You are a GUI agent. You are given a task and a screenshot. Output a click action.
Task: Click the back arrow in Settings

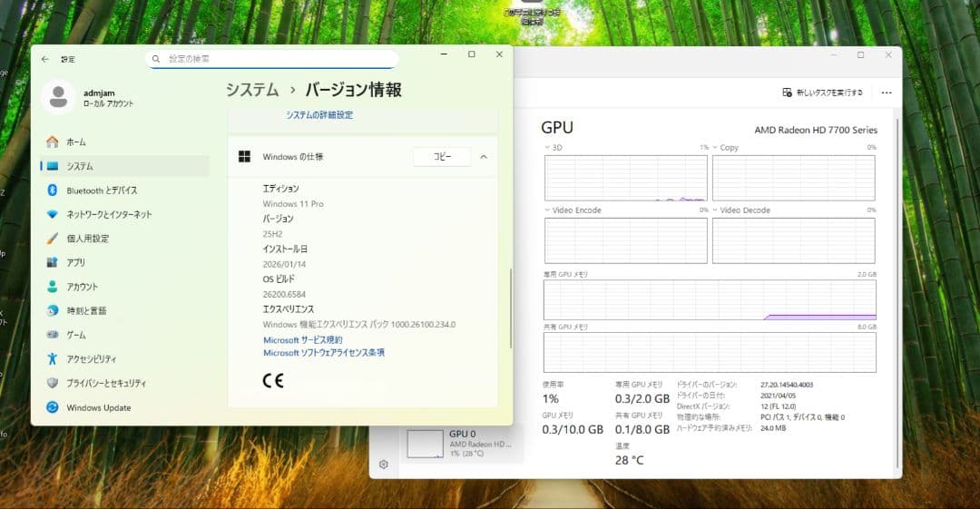(45, 59)
